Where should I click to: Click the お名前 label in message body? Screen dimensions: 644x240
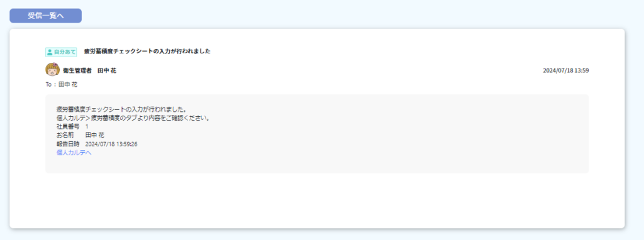(x=65, y=135)
